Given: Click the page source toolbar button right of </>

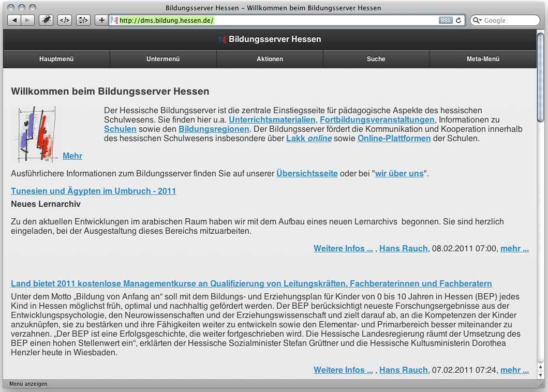Looking at the screenshot, I should [83, 20].
